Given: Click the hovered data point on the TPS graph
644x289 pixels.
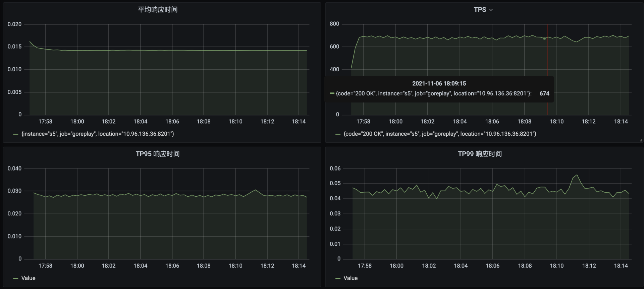Looking at the screenshot, I should (x=544, y=39).
